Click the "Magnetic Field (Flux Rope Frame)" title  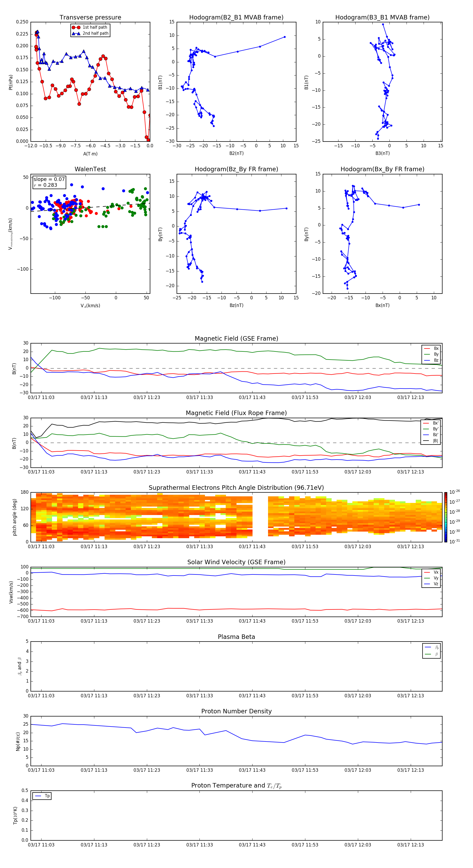click(x=236, y=413)
